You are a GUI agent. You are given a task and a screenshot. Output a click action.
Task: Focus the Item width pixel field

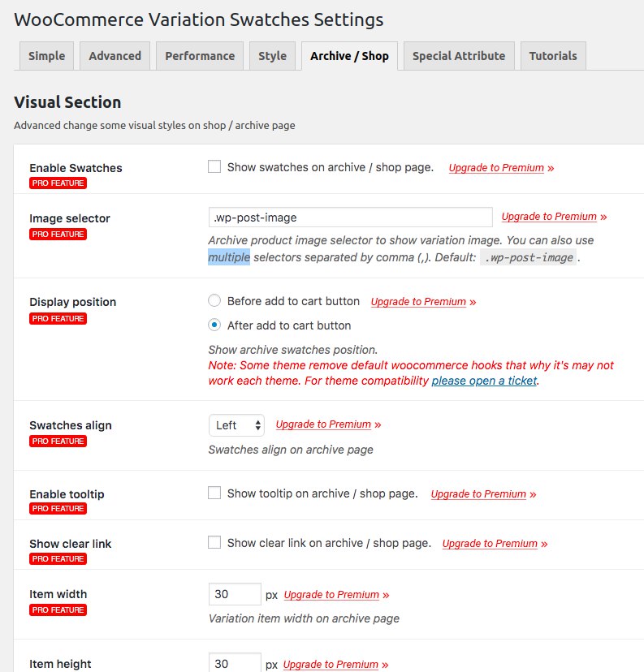pos(235,594)
